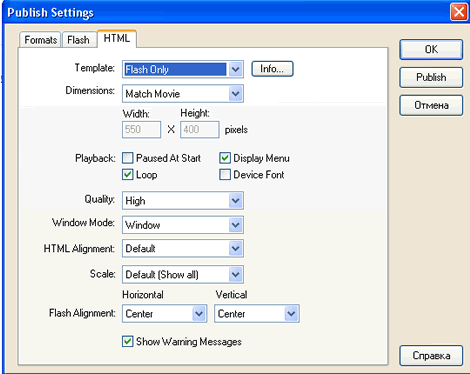
Task: Click the "Flash Alignment:" label
Action: [82, 313]
